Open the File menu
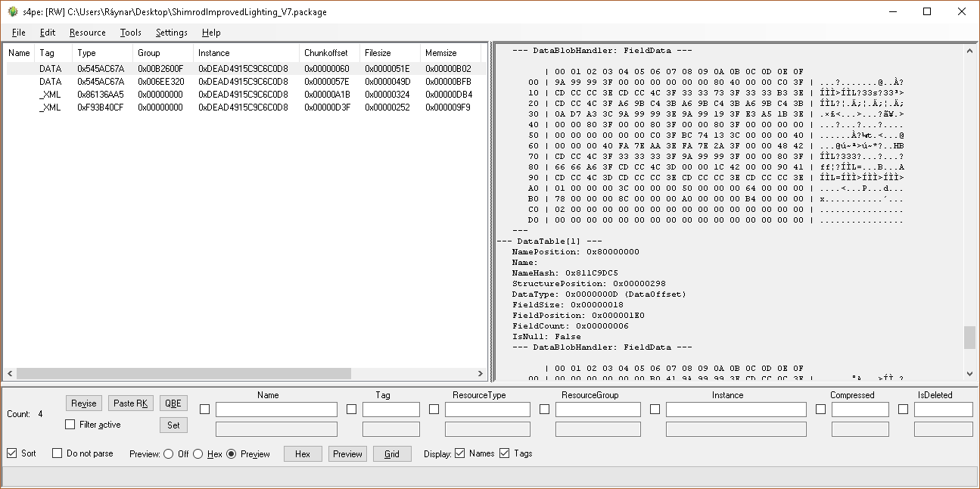 19,33
